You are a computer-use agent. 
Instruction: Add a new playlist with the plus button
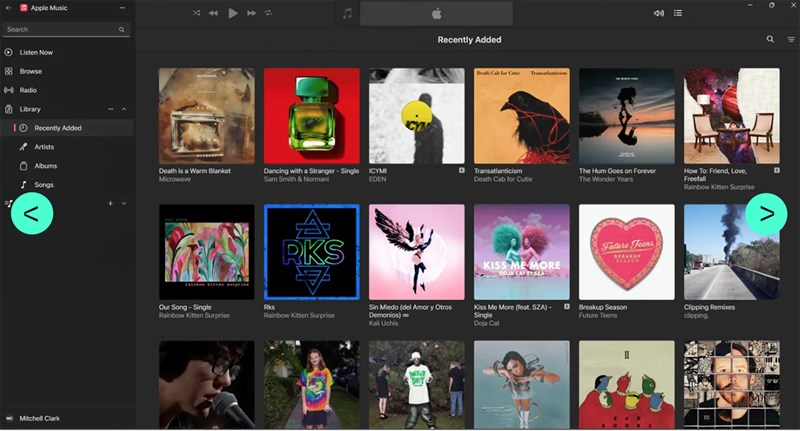[x=110, y=204]
